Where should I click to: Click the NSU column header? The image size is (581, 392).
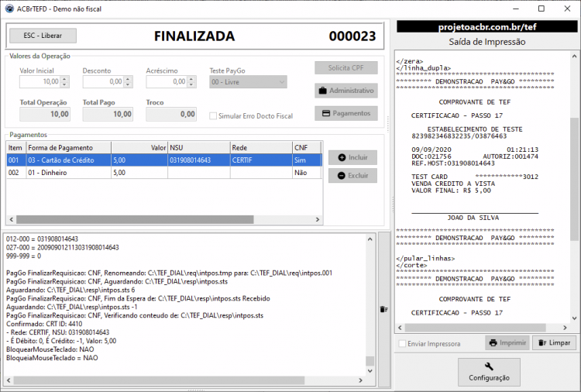(x=199, y=147)
